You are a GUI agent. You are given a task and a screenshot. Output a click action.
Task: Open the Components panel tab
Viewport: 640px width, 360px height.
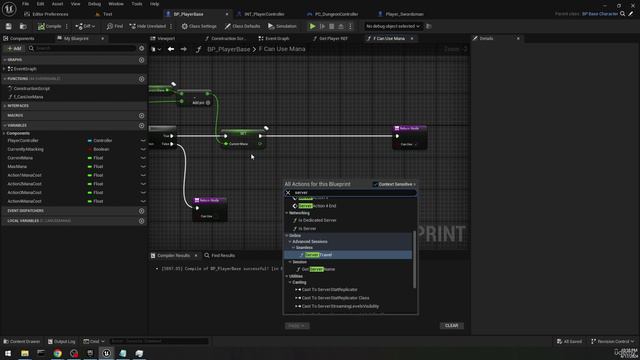22,38
